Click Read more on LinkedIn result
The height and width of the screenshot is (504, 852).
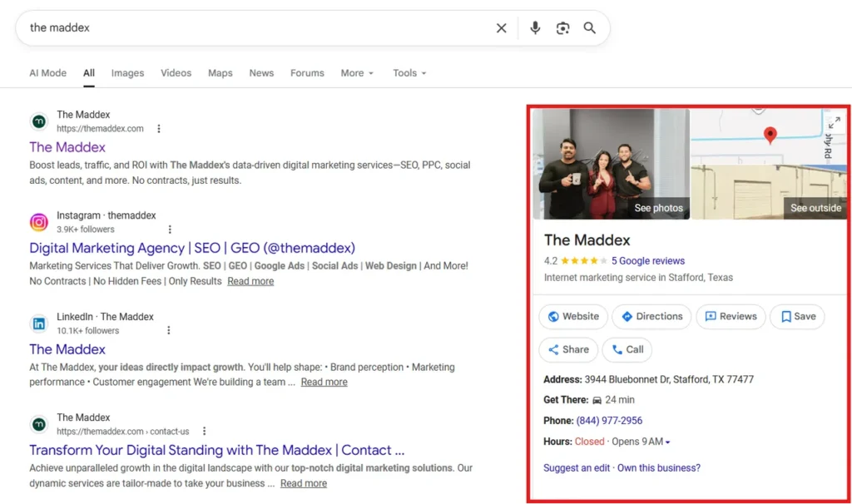(x=324, y=383)
